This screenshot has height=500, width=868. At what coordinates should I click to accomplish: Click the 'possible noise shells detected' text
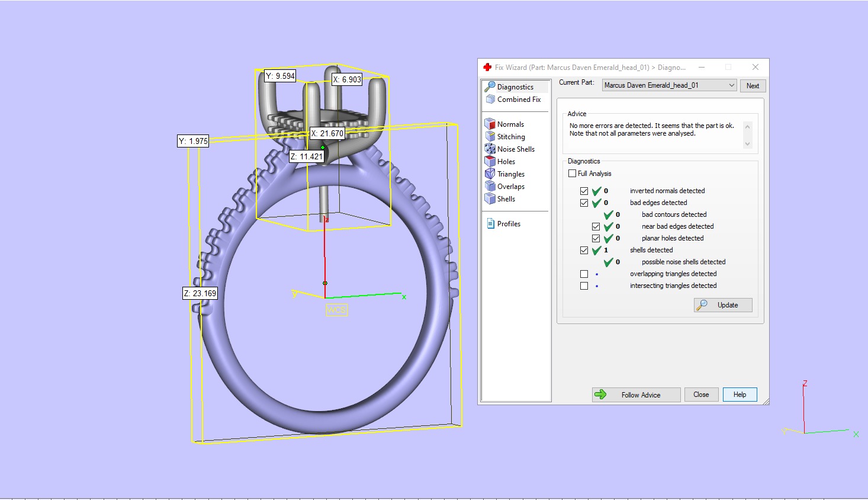pos(684,262)
